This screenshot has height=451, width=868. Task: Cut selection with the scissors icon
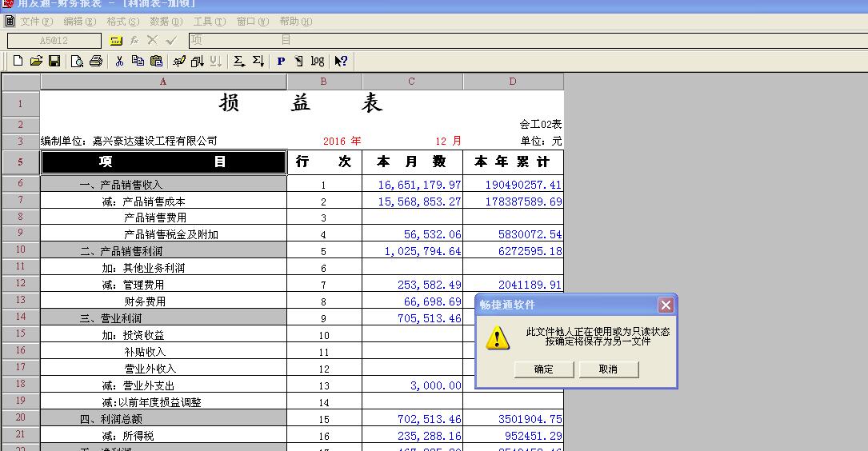(119, 61)
